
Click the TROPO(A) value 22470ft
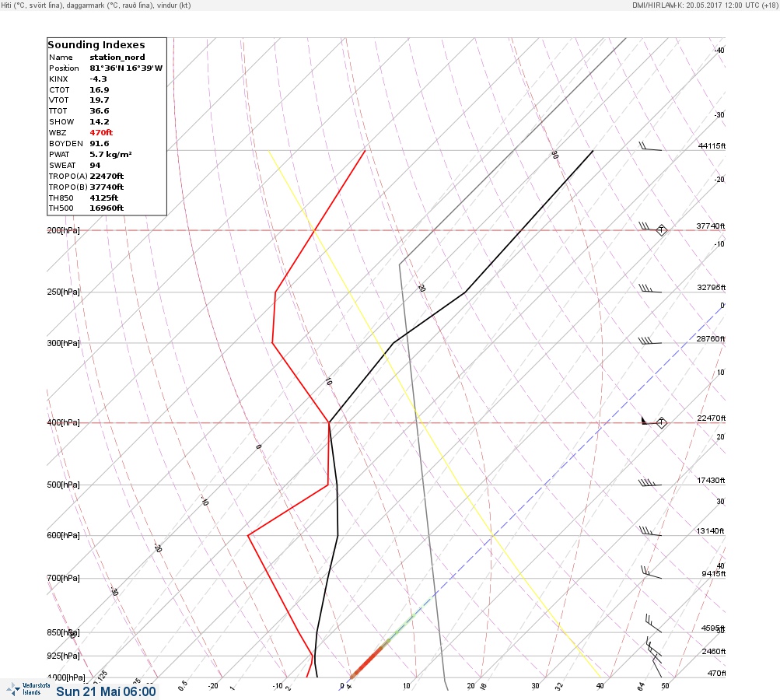pyautogui.click(x=107, y=176)
